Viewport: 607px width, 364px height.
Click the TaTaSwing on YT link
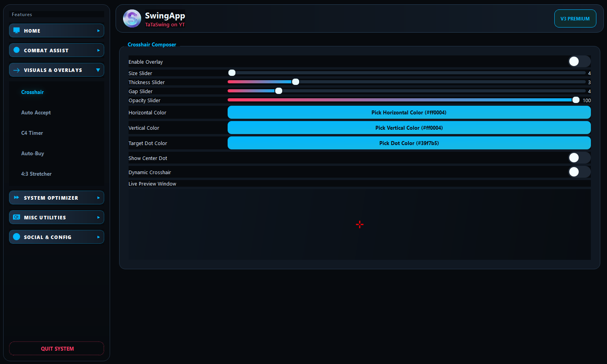click(165, 24)
